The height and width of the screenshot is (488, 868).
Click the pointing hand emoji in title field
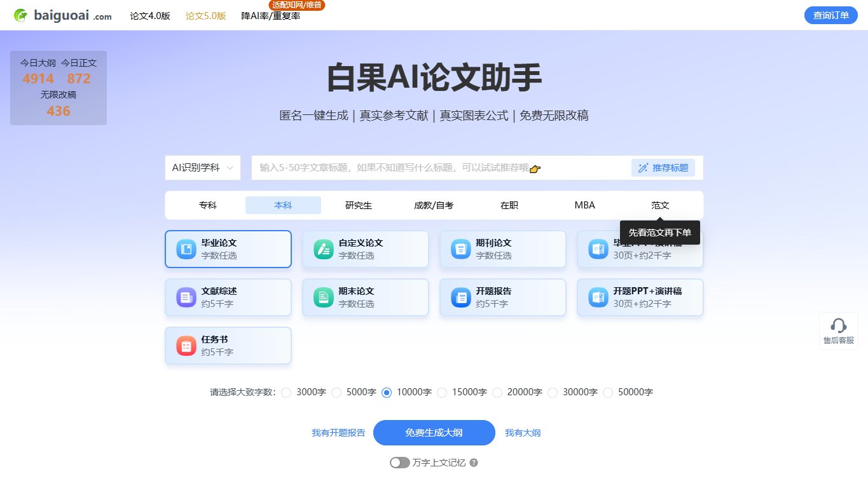click(x=535, y=168)
